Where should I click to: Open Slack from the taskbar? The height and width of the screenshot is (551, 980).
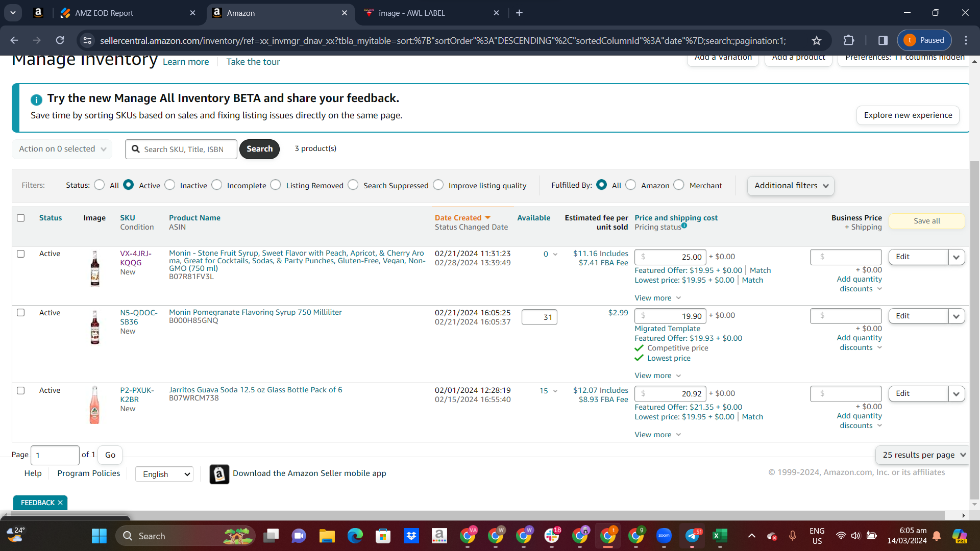552,536
